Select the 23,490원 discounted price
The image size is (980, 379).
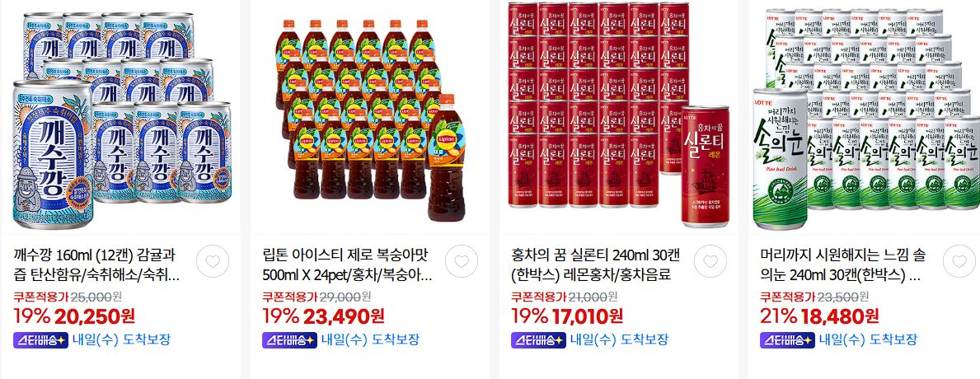tap(344, 316)
